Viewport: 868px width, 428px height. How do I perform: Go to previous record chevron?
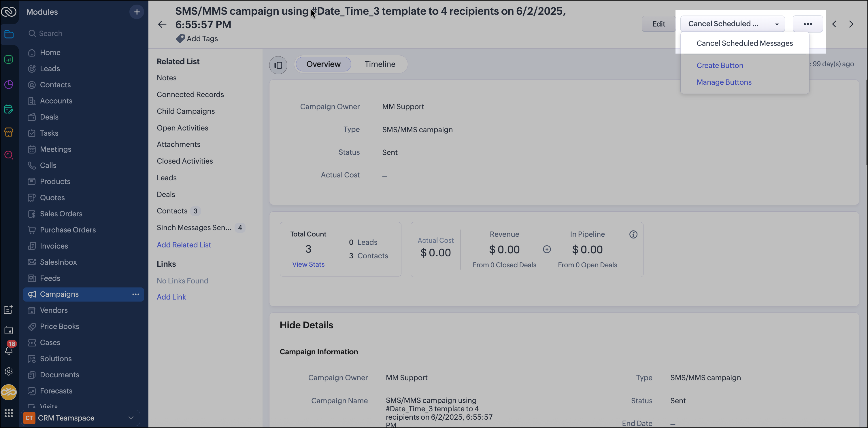pos(834,24)
